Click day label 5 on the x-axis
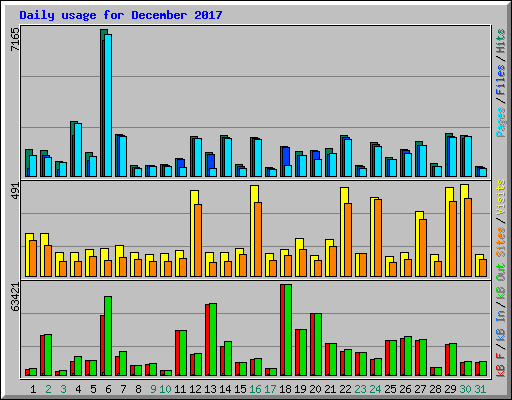Viewport: 512px width, 400px height. (93, 389)
